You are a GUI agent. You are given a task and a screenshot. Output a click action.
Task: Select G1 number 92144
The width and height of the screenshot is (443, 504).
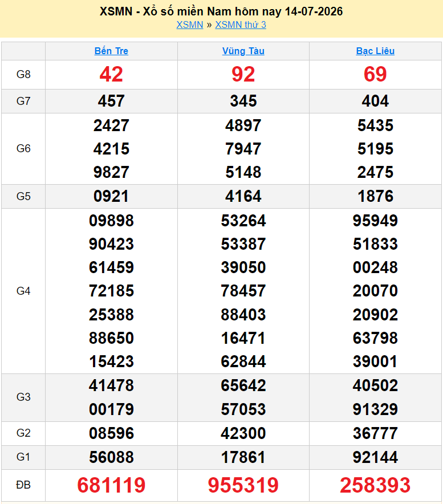pos(375,457)
